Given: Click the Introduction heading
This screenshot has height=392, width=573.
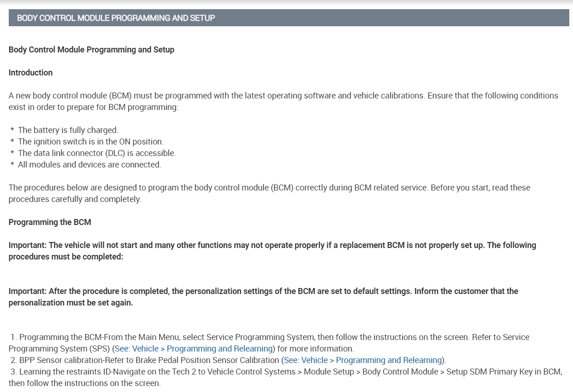Looking at the screenshot, I should tap(30, 73).
